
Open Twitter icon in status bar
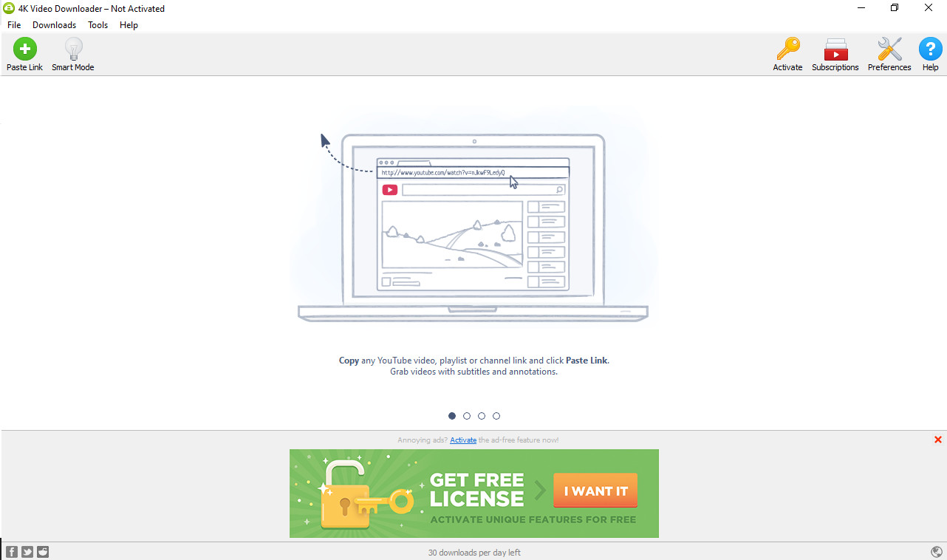[27, 552]
